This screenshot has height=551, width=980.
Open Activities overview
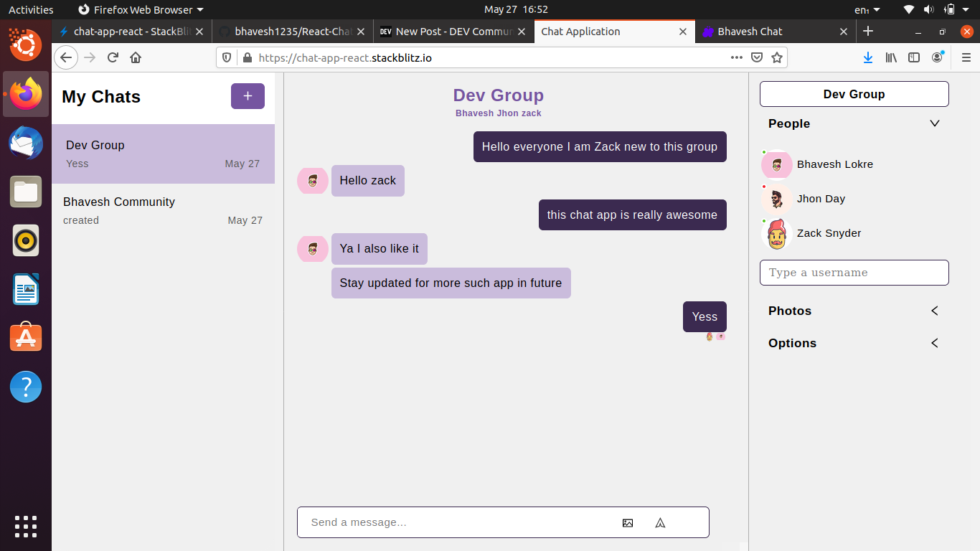point(31,9)
